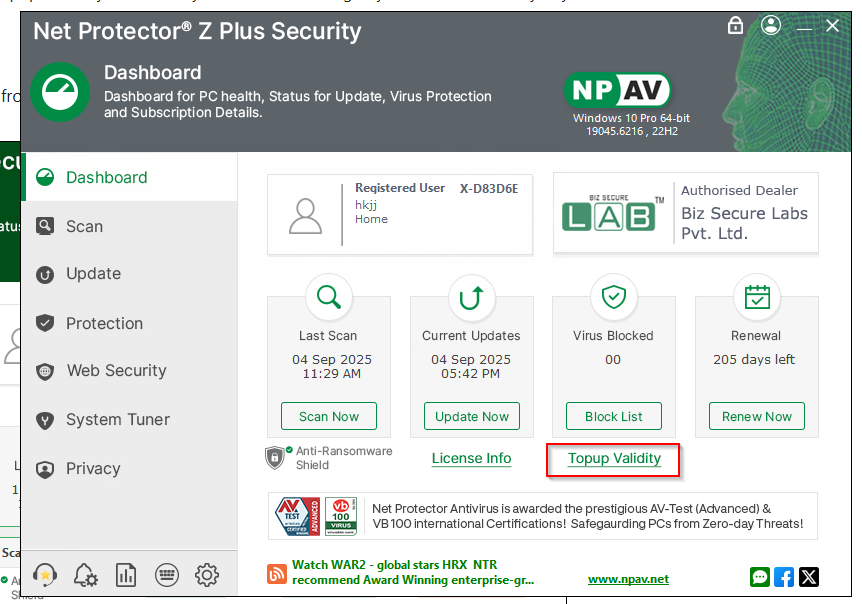Viewport: 862px width, 604px height.
Task: Open the support headset icon
Action: 45,574
